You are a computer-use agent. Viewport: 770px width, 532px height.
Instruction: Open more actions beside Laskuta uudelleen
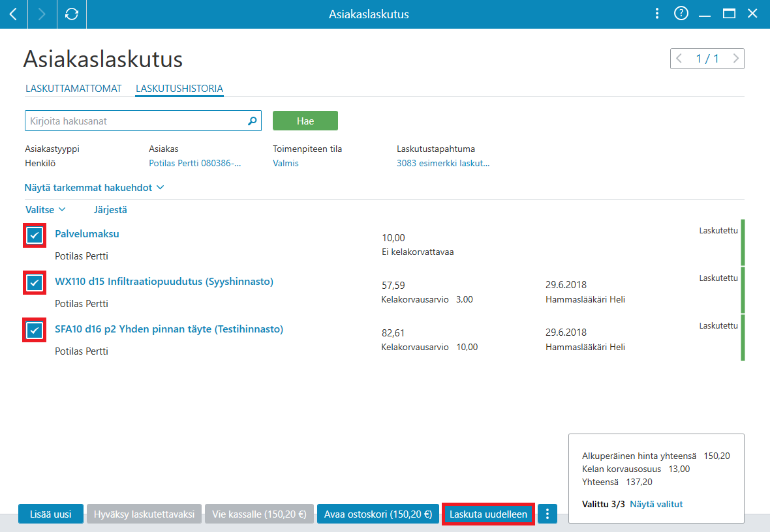click(547, 514)
